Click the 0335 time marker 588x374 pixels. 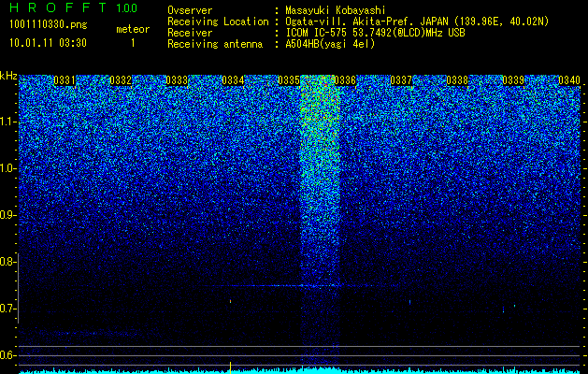[289, 80]
